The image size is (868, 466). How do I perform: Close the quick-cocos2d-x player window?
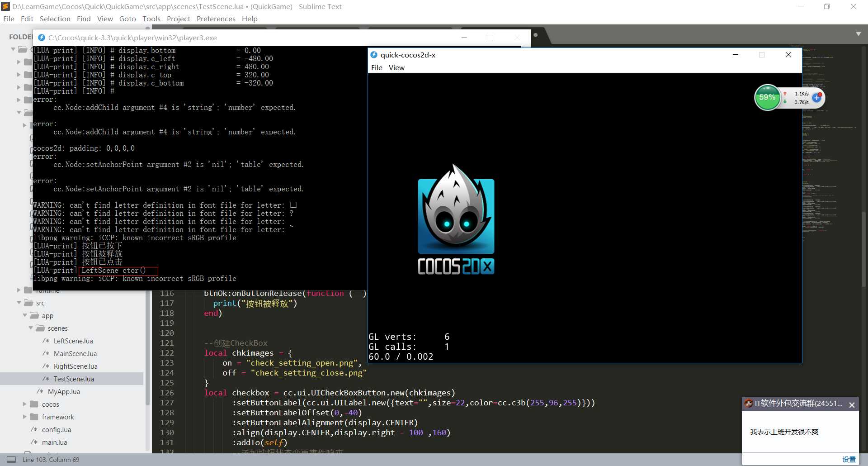(788, 55)
